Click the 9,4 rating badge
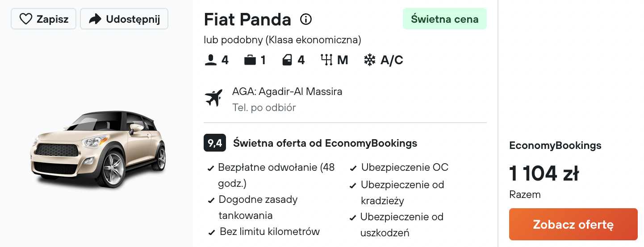644x247 pixels. click(x=215, y=143)
